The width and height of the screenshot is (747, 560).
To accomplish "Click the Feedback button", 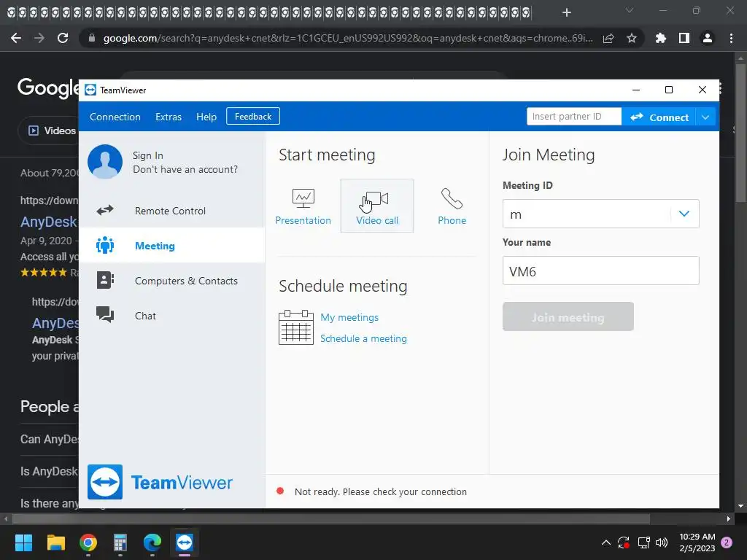I will pos(253,116).
